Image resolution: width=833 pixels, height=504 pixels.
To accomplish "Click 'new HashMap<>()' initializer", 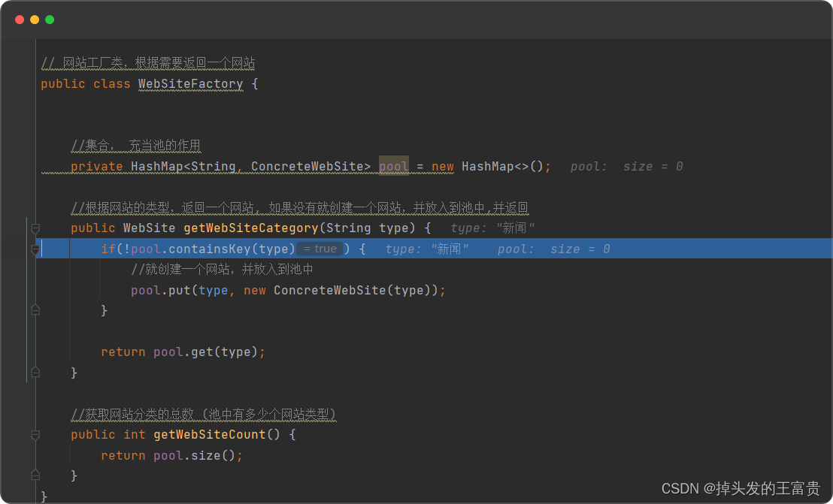I will click(x=487, y=167).
